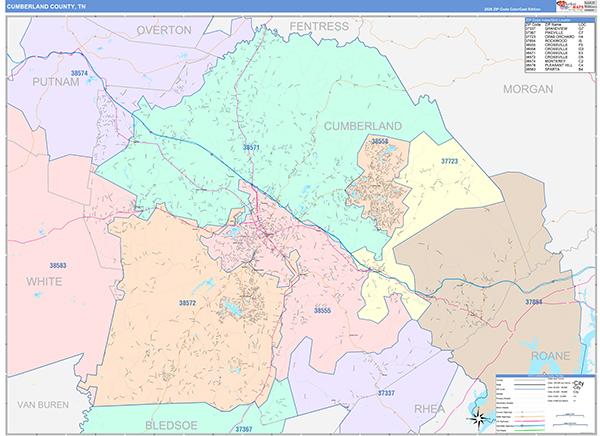Click ZIP label 38572 on the map
The height and width of the screenshot is (436, 600).
coord(187,303)
